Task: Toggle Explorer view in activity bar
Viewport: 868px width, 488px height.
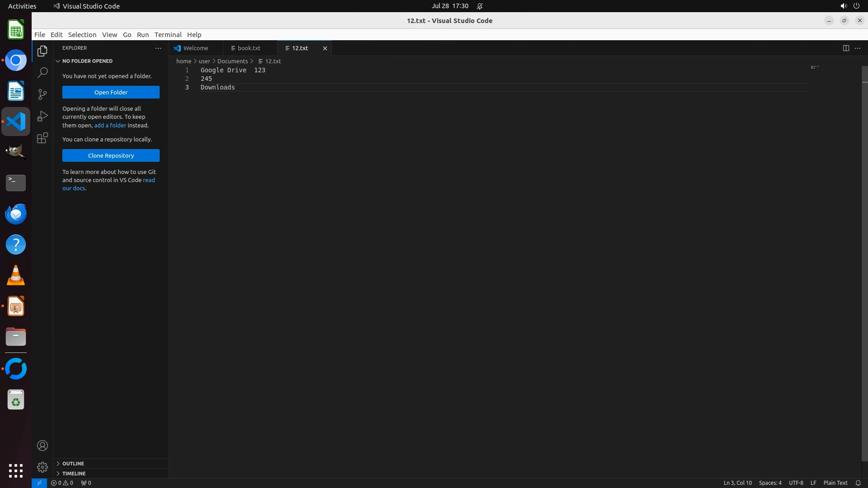Action: coord(42,51)
